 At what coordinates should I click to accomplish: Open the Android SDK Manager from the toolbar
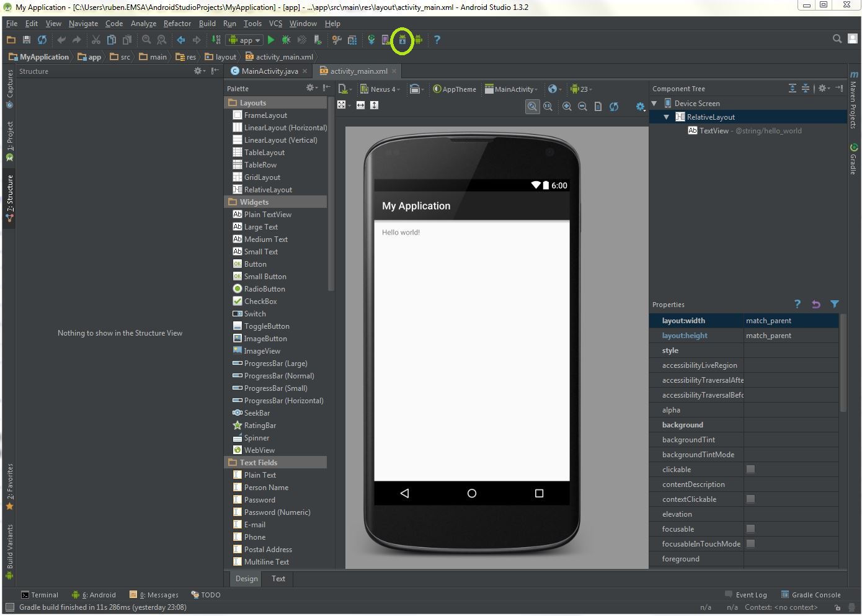pyautogui.click(x=402, y=40)
